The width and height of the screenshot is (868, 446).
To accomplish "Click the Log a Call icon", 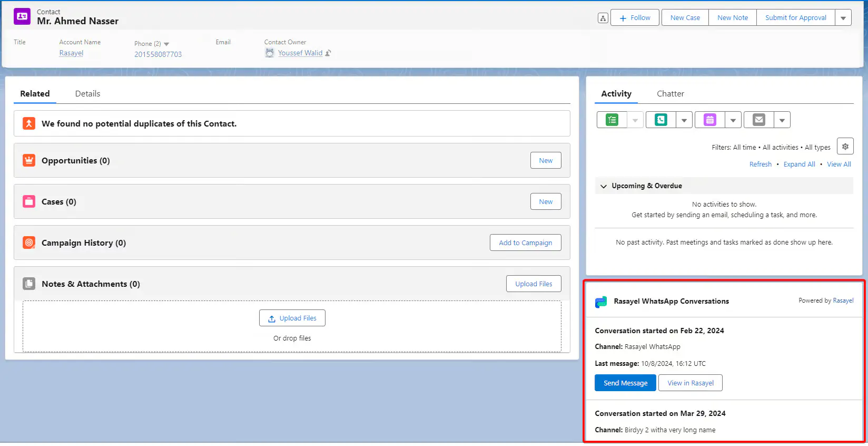I will coord(661,120).
